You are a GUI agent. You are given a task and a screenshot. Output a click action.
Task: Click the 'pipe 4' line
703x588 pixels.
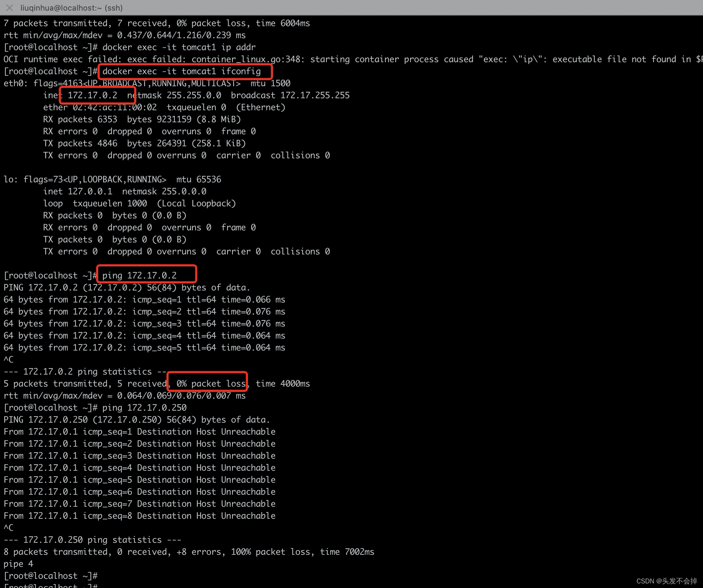[x=18, y=564]
